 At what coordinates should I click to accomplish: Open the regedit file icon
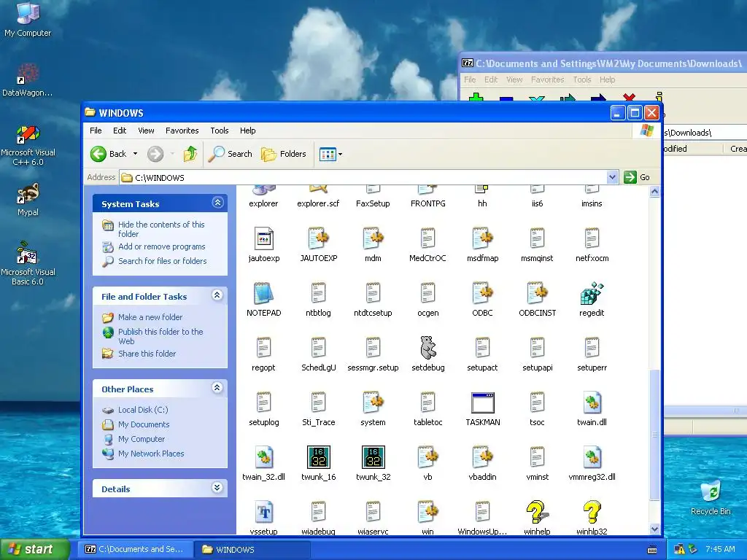coord(592,293)
